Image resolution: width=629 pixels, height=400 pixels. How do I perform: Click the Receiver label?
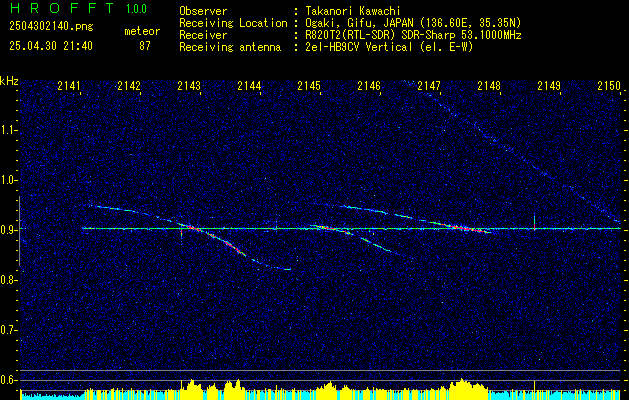[x=203, y=35]
